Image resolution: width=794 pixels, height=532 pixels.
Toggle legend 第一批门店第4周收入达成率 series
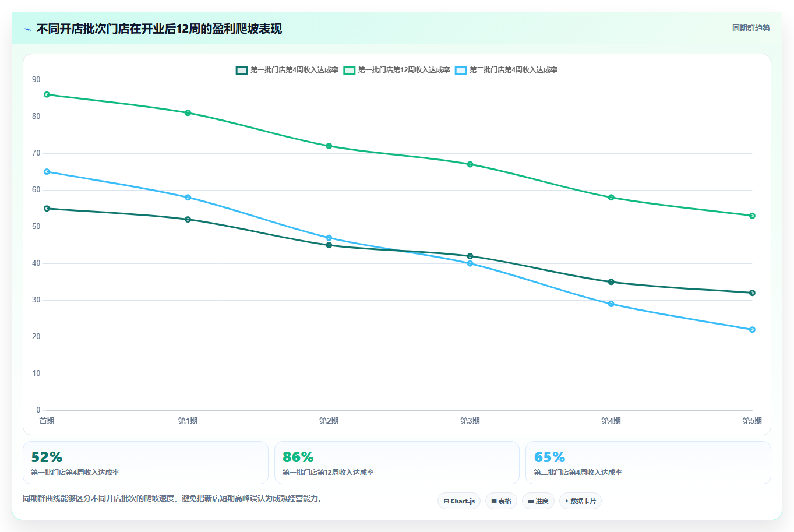287,70
